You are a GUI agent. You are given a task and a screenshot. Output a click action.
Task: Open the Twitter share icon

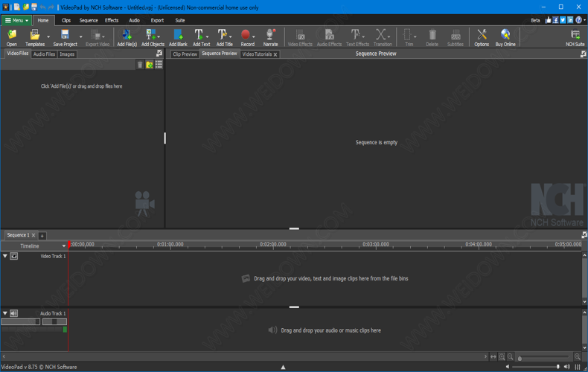(x=563, y=20)
